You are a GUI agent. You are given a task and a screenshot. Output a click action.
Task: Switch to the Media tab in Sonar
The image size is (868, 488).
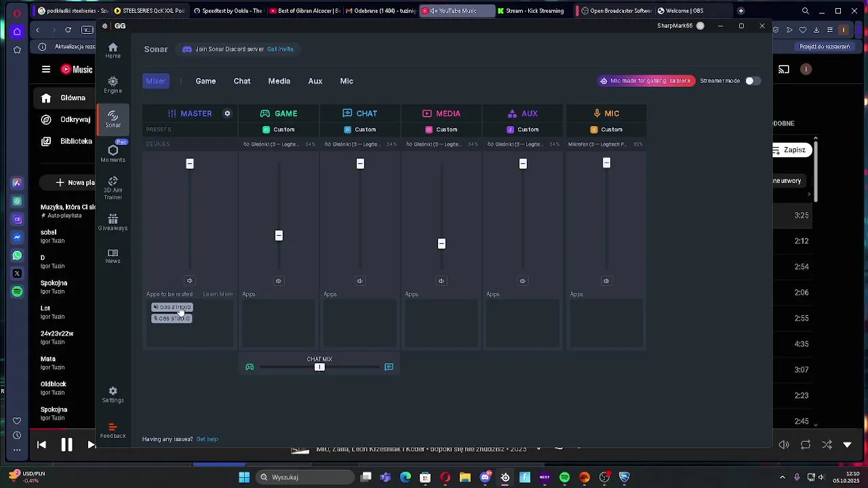pyautogui.click(x=279, y=81)
